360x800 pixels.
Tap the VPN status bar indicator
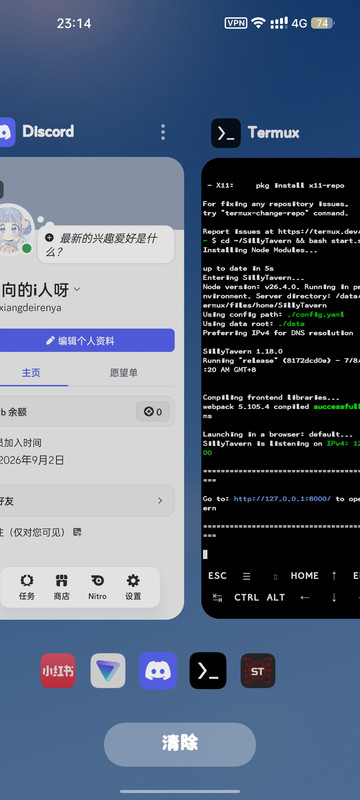click(x=236, y=23)
